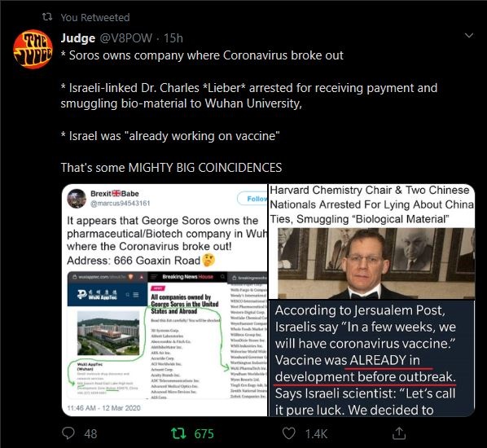Open the Jerusalem Post vaccine text image
The image size is (487, 448).
coord(372,358)
